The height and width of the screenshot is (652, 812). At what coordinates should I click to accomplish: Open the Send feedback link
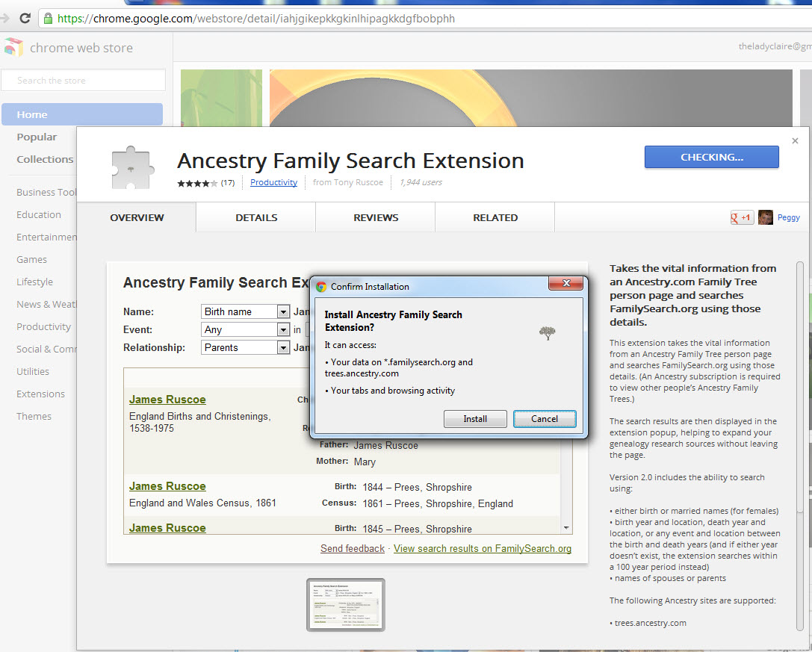352,547
